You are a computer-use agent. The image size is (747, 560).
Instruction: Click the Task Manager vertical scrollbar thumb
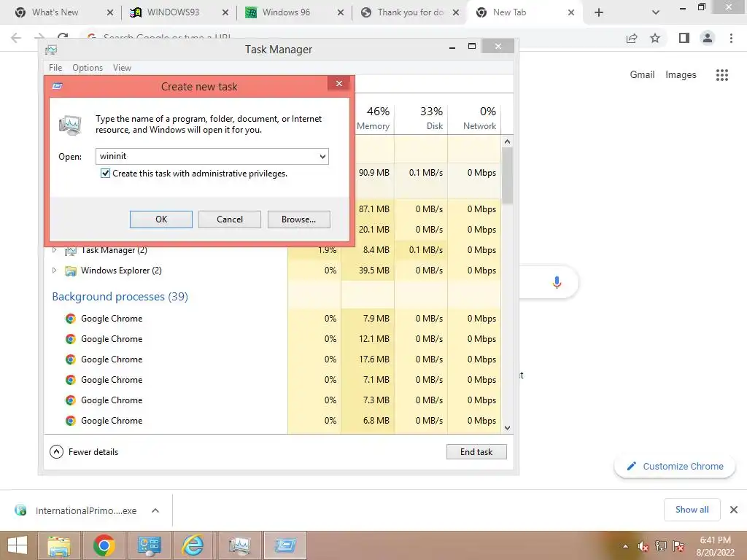click(x=508, y=175)
